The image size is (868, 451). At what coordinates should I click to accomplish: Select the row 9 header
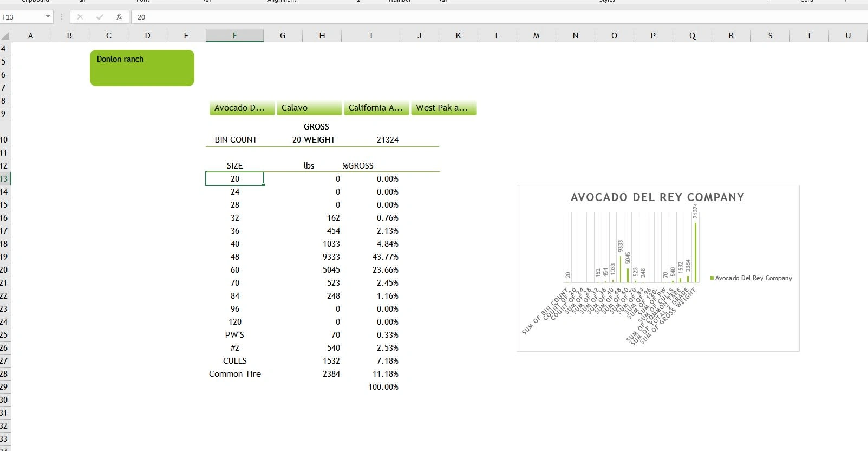pos(5,114)
